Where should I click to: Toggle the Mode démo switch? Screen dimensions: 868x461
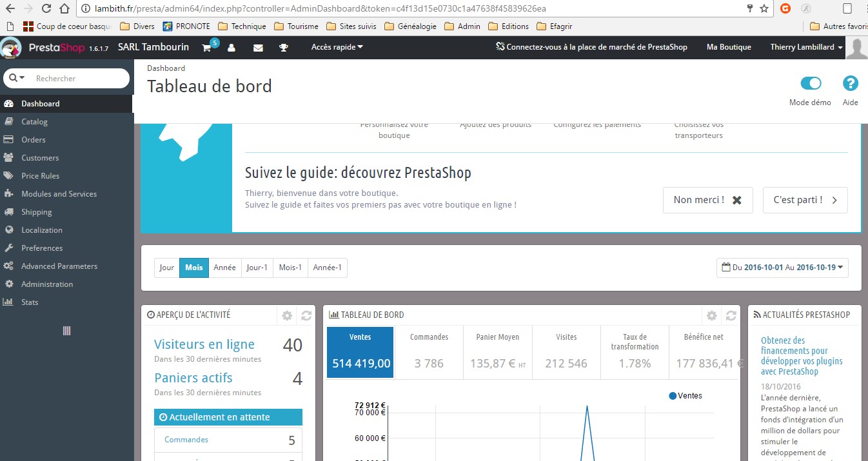pyautogui.click(x=811, y=83)
